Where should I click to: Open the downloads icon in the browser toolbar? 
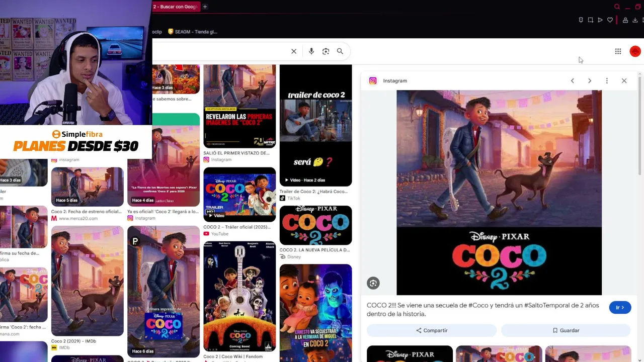[635, 20]
